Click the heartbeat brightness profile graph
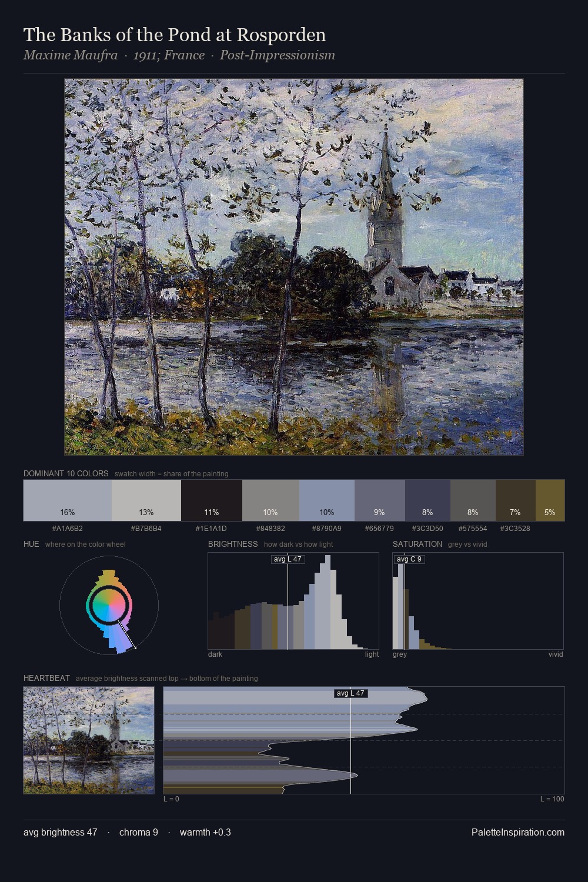Viewport: 588px width, 882px height. [364, 740]
